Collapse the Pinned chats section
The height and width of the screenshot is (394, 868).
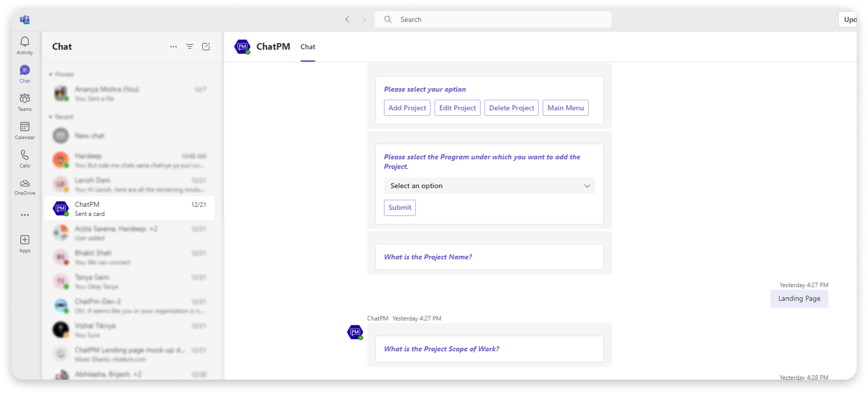51,74
